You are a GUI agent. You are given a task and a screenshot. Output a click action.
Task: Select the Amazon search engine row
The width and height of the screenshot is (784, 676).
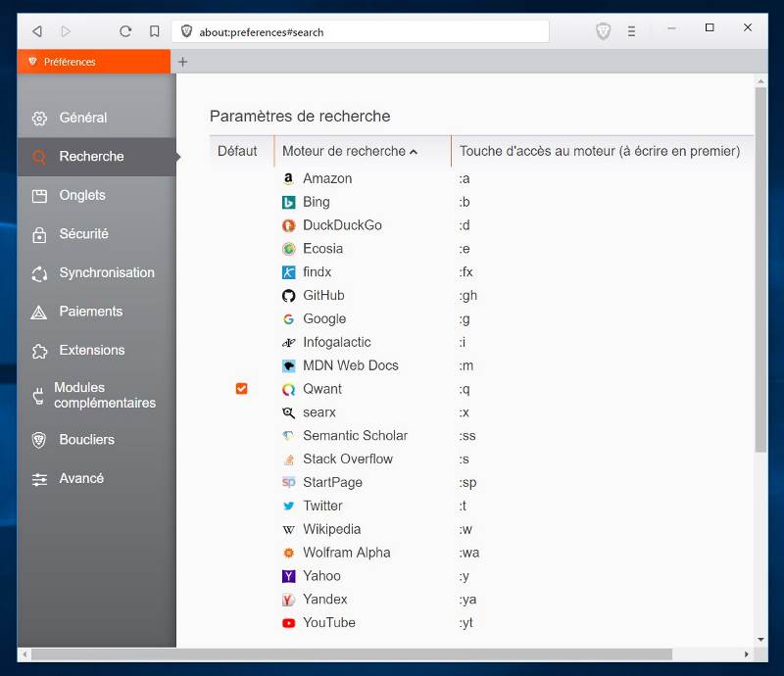click(481, 178)
